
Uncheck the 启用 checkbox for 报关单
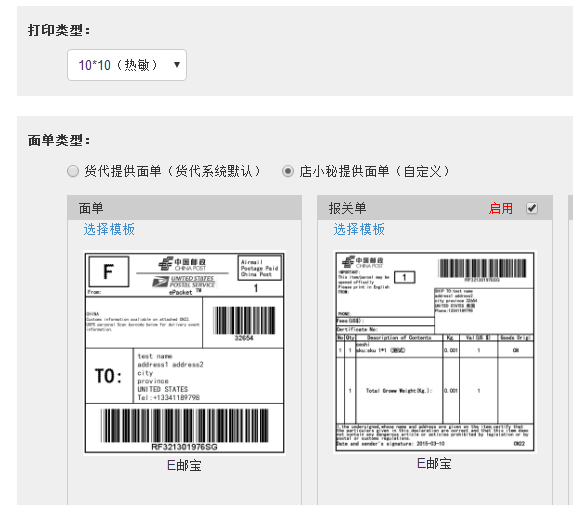click(x=532, y=208)
